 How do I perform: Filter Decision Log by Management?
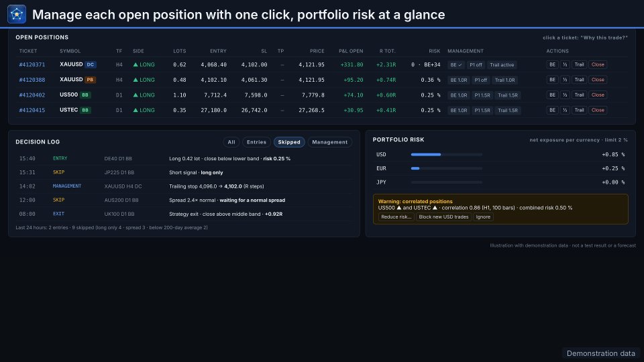click(330, 142)
